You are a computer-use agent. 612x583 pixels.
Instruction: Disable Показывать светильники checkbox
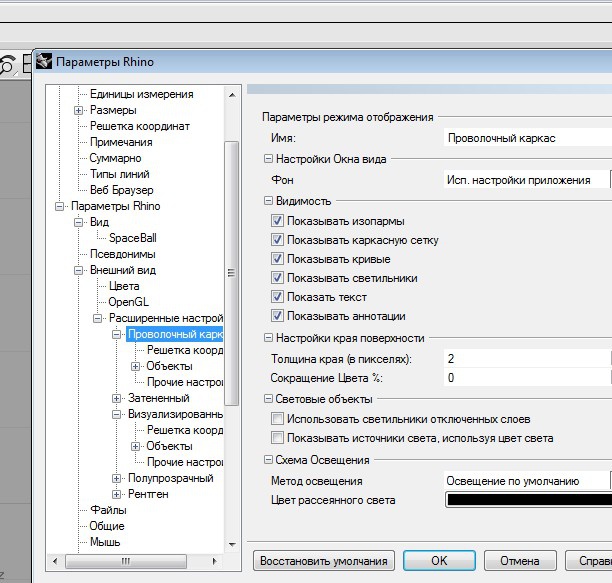point(277,278)
